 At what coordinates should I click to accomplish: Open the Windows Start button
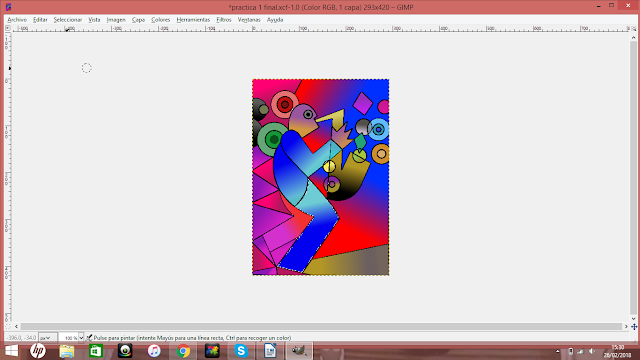[x=11, y=351]
